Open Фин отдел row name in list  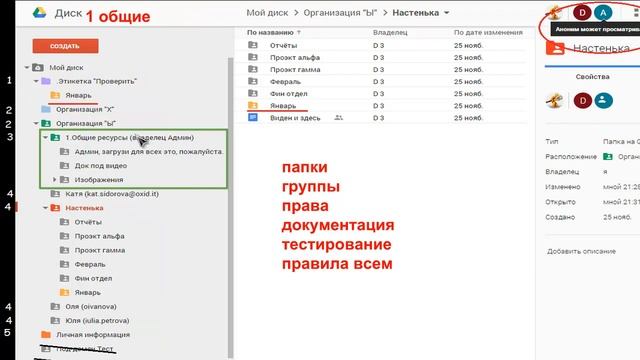pyautogui.click(x=289, y=94)
